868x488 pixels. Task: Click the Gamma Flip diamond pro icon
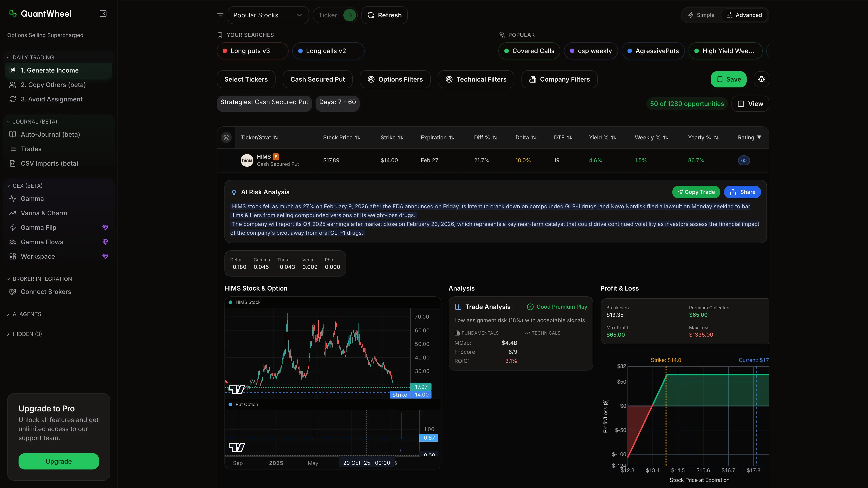coord(105,228)
